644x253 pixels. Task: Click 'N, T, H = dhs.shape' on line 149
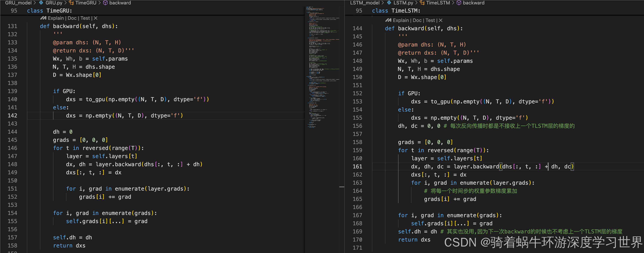coord(429,69)
